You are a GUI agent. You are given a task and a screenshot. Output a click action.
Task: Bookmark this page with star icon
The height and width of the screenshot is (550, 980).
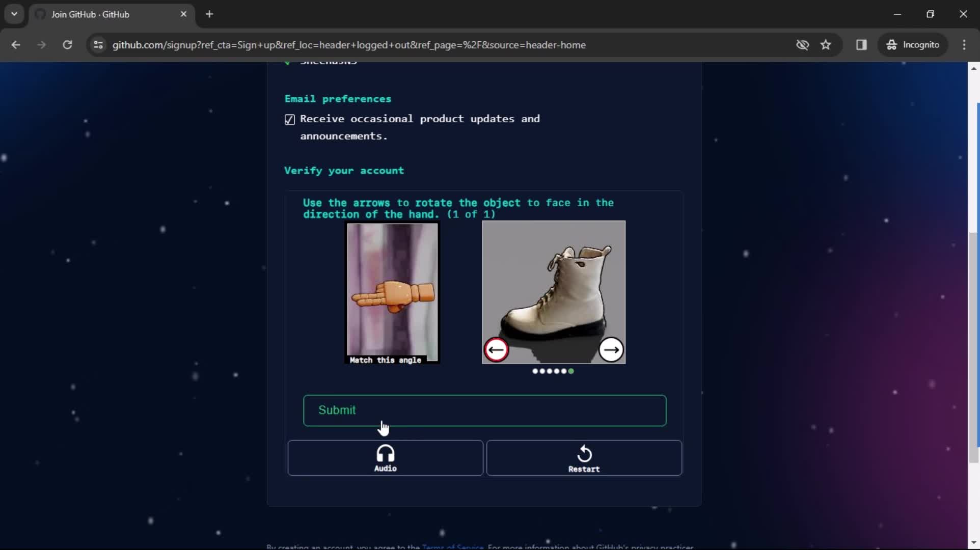click(826, 45)
